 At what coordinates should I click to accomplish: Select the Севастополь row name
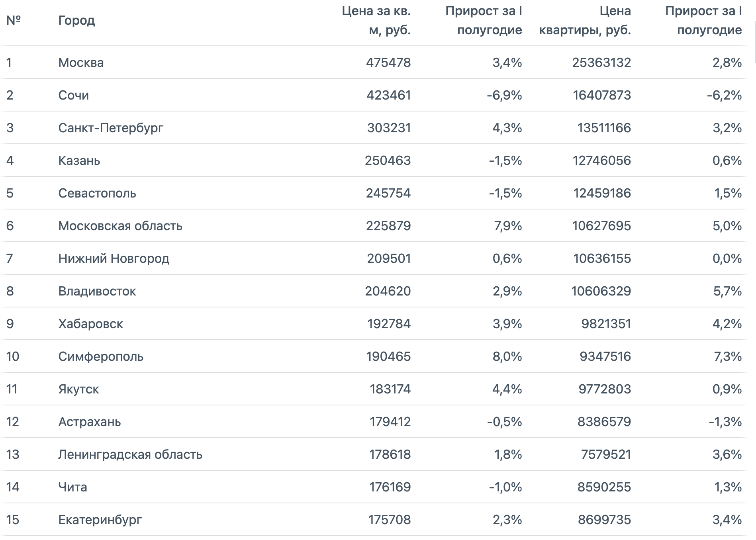click(x=97, y=193)
